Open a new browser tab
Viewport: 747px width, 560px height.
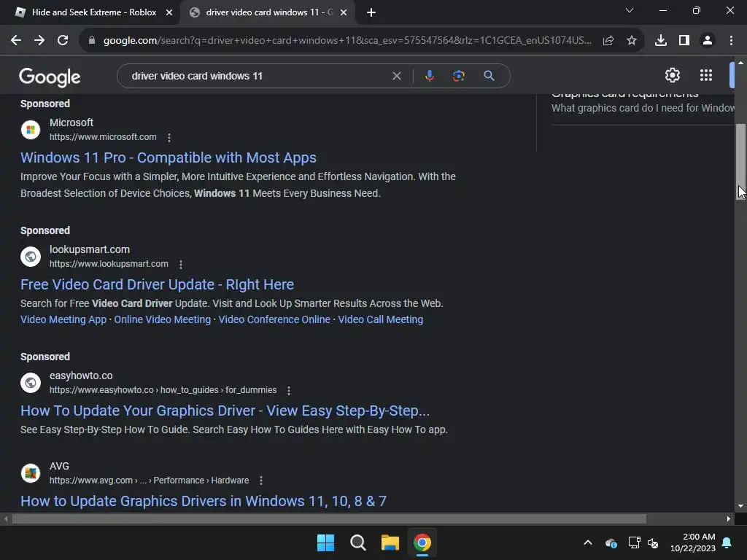tap(371, 12)
